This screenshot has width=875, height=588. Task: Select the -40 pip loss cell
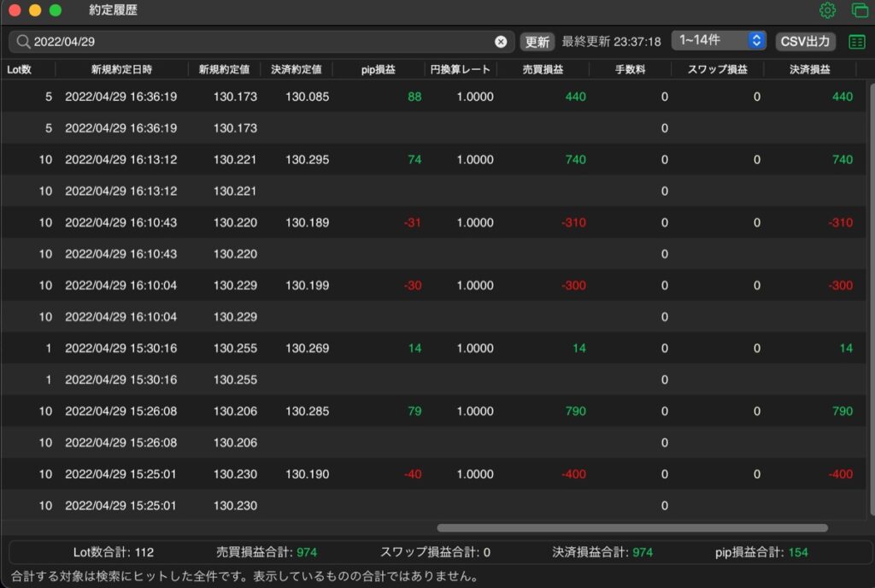[x=413, y=474]
